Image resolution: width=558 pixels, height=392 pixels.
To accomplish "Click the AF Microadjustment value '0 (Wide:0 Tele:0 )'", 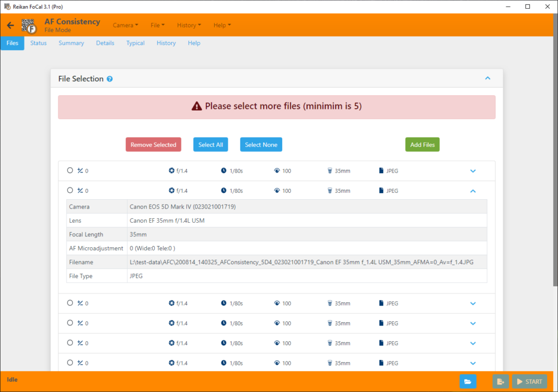I will (153, 248).
